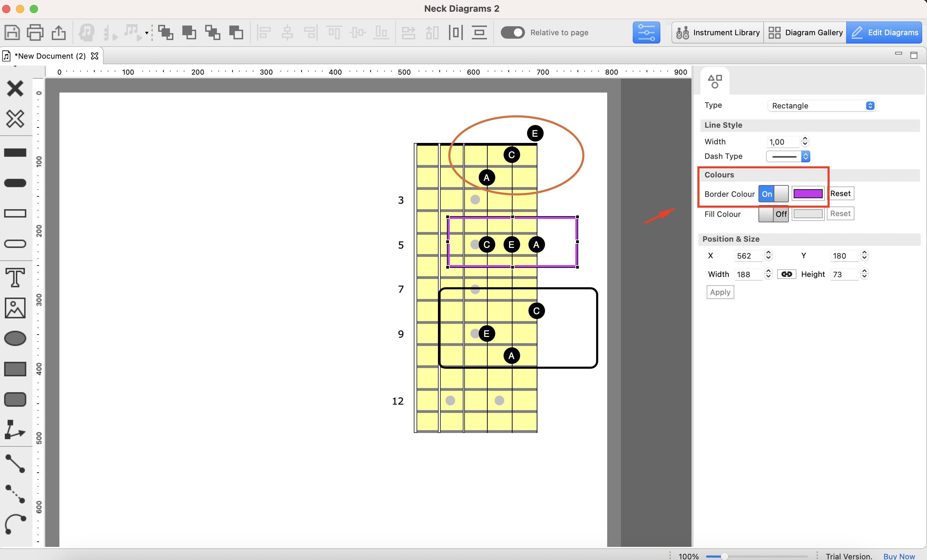The image size is (927, 560).
Task: Click the X position input field
Action: tap(748, 256)
